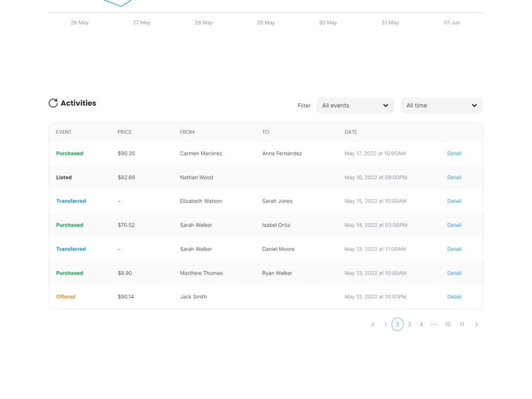
Task: Go to next page using right arrow
Action: (x=477, y=324)
